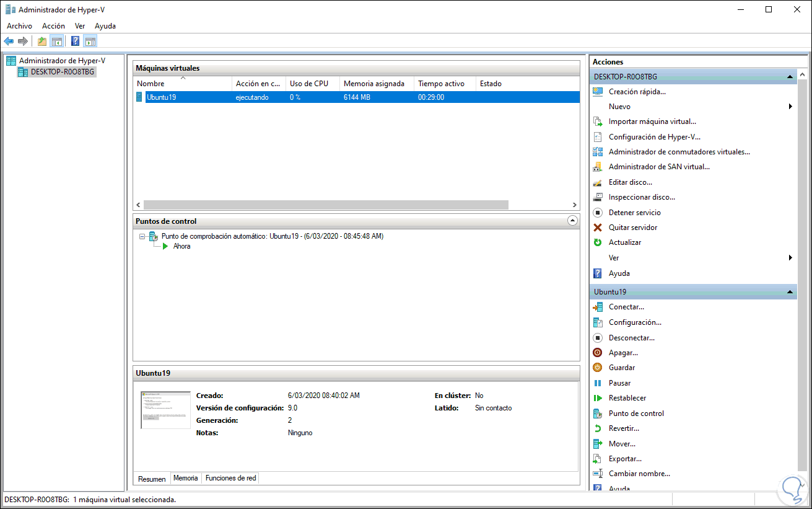This screenshot has width=812, height=509.
Task: Click the Back arrow in the toolbar
Action: click(9, 42)
